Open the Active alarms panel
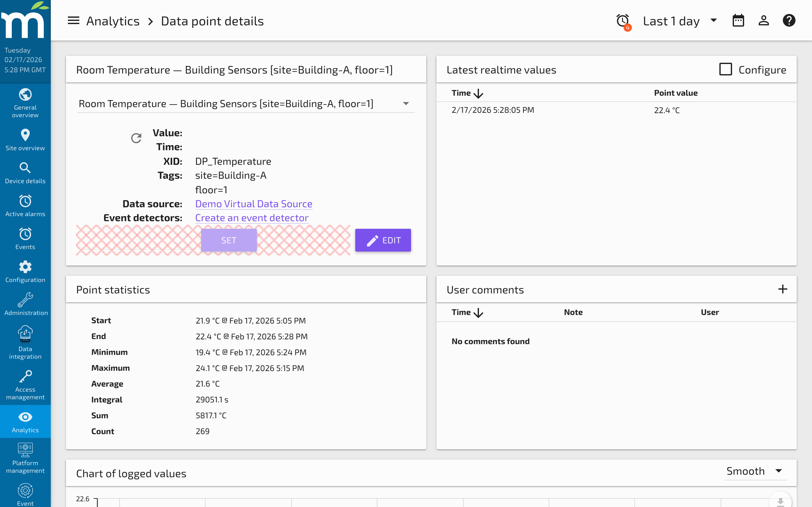This screenshot has width=812, height=507. point(25,205)
